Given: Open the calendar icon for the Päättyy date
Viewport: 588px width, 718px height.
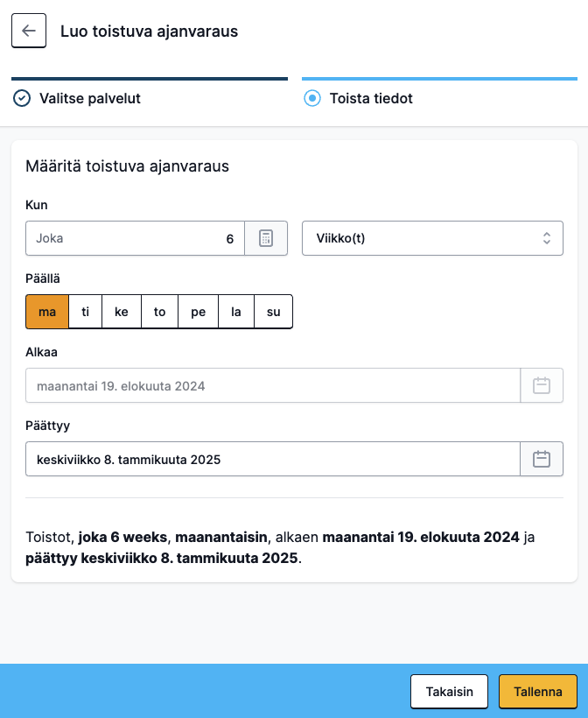Looking at the screenshot, I should click(x=542, y=459).
